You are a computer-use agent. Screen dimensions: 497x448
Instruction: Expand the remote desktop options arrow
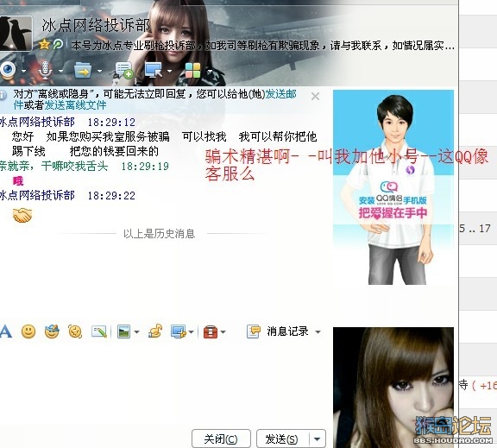[170, 71]
